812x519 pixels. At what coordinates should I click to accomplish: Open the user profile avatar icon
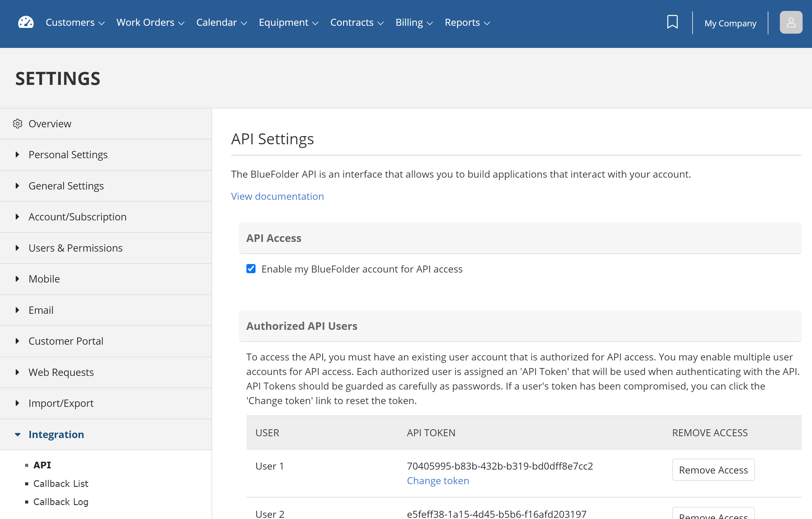[x=791, y=22]
